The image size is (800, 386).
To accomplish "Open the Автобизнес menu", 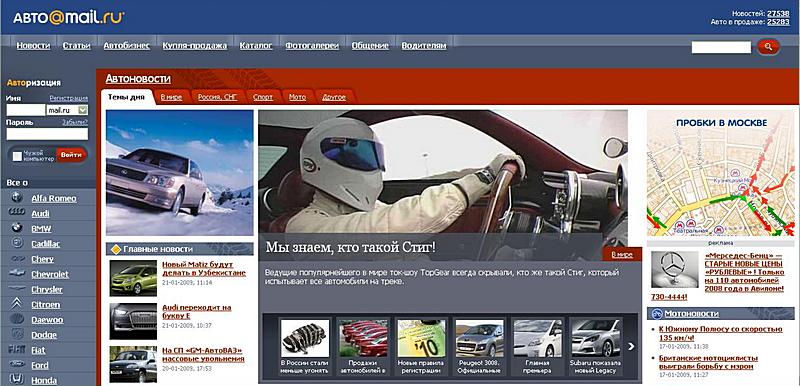I will coord(127,46).
